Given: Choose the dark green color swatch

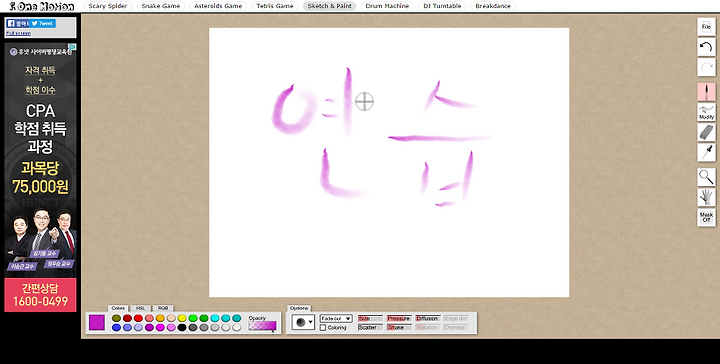Looking at the screenshot, I should (204, 318).
